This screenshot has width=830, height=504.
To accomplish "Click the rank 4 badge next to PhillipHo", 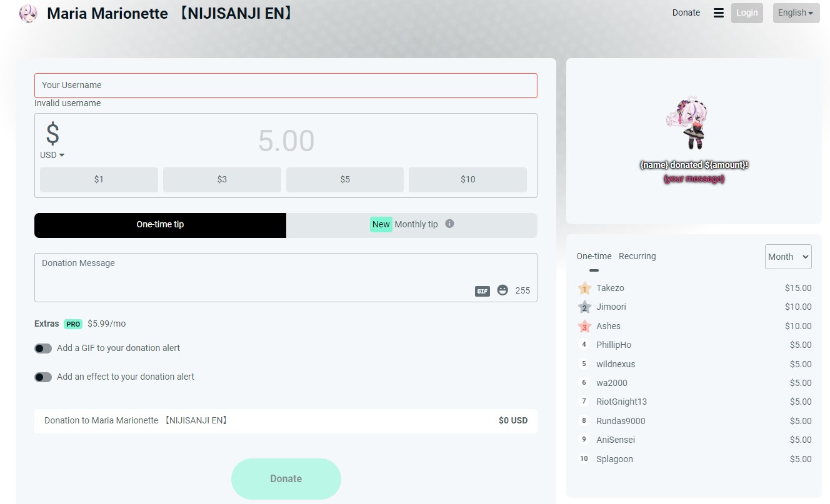I will coord(584,345).
